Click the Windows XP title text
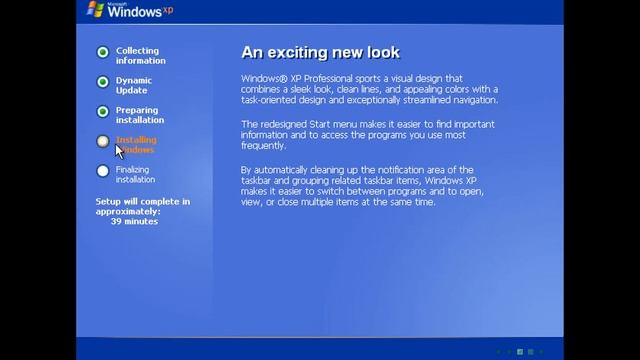This screenshot has height=360, width=640. [x=140, y=10]
